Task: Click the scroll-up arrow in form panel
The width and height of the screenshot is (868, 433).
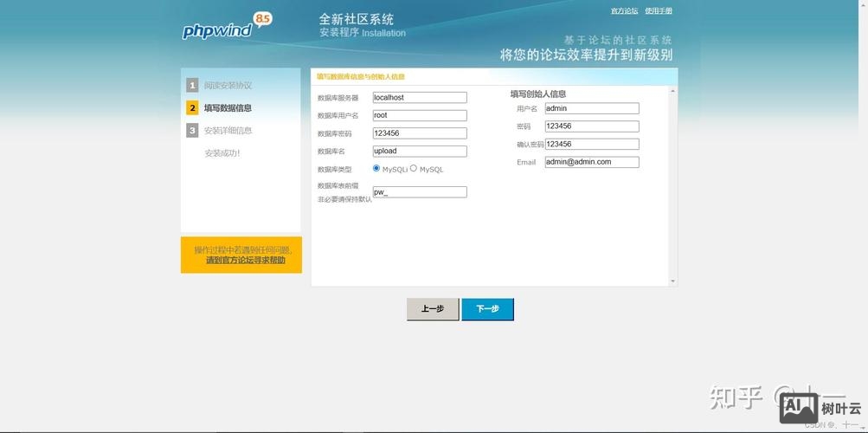Action: click(672, 90)
